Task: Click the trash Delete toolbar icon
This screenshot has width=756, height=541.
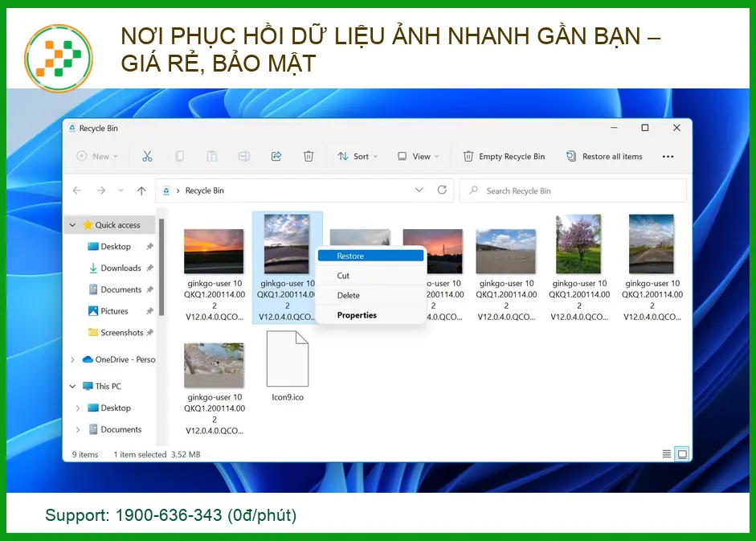Action: (x=309, y=157)
